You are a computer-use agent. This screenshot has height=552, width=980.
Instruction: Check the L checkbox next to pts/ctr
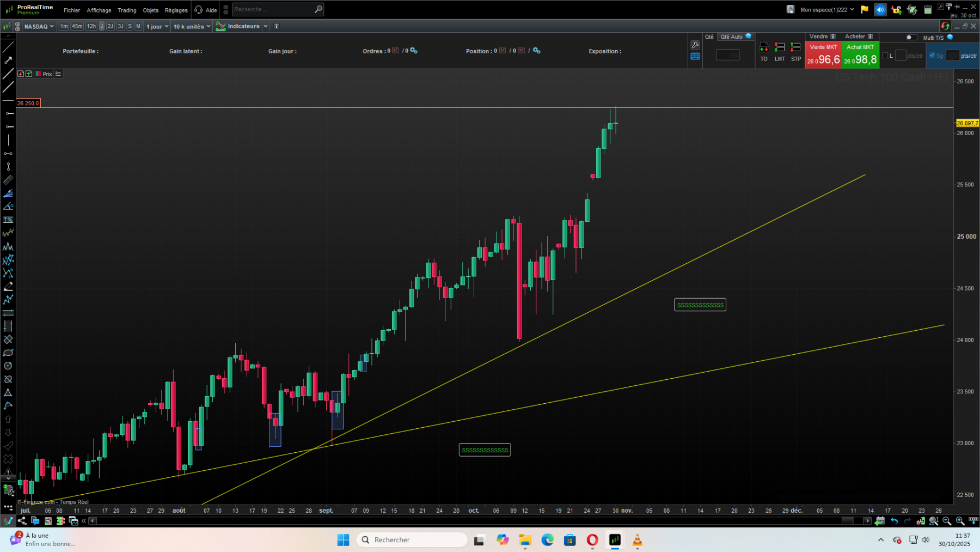[885, 56]
